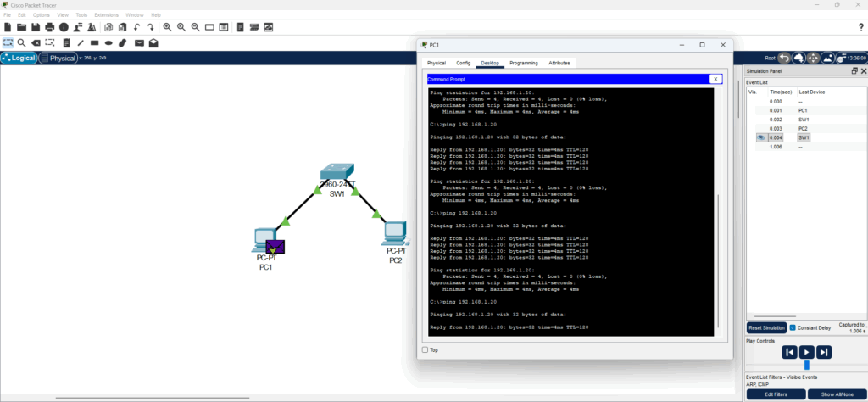This screenshot has height=402, width=868.
Task: Click the PC2 device icon
Action: coord(394,232)
